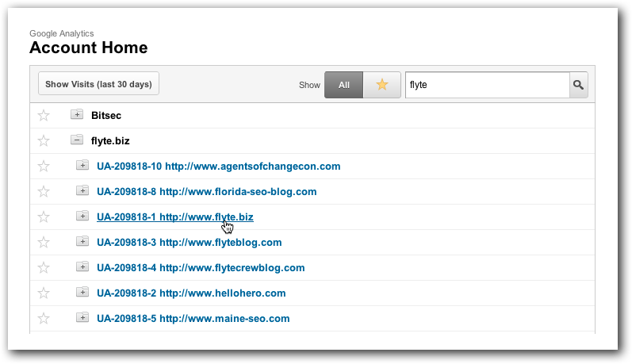Select the All filter tab
Screen dimensions: 632x364
(344, 85)
